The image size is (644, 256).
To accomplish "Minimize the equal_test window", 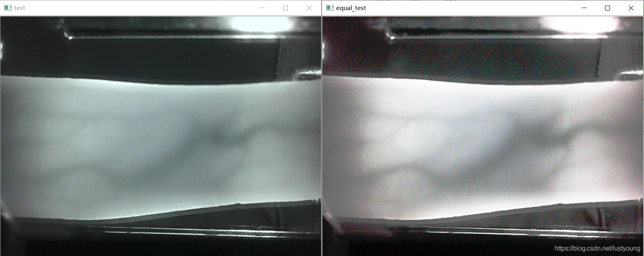I will point(584,8).
